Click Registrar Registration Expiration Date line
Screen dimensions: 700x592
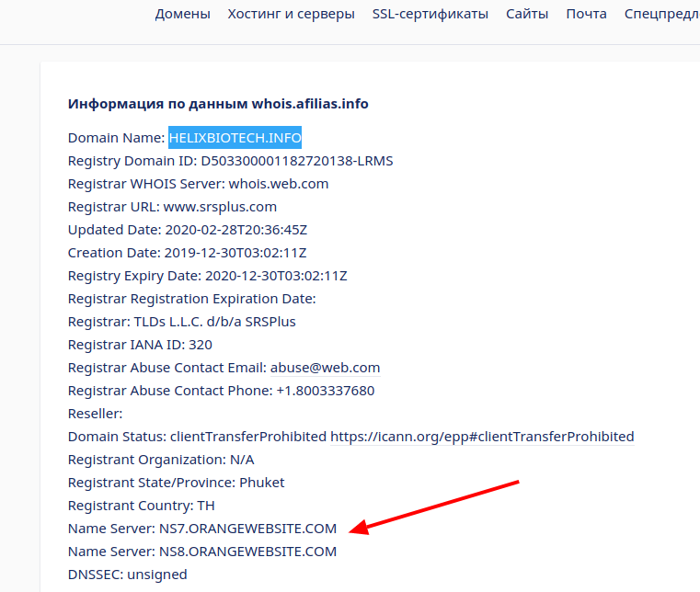pyautogui.click(x=192, y=299)
